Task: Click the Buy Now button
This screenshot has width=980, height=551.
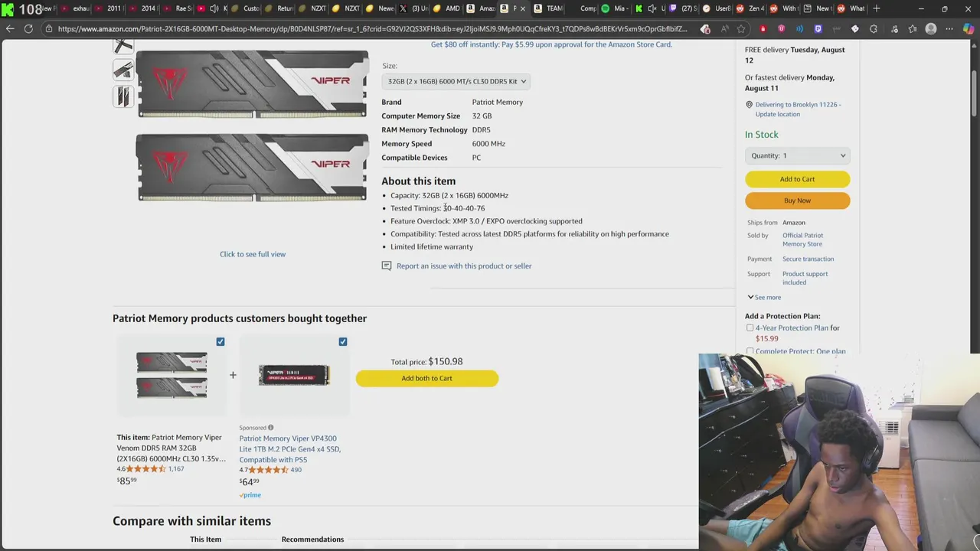Action: 797,201
